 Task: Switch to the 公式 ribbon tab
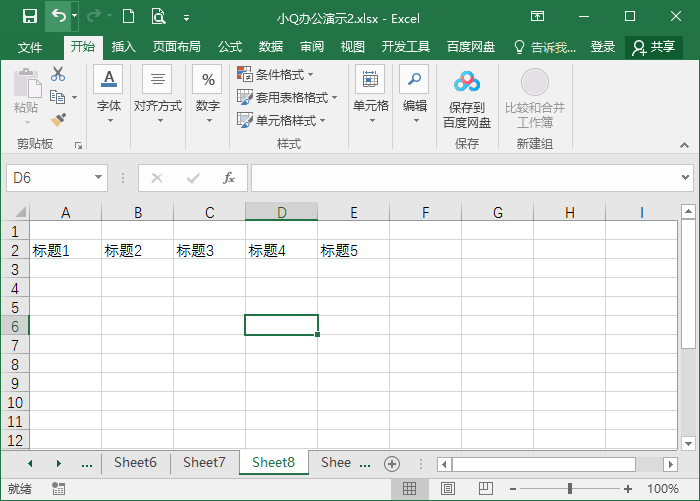pos(230,46)
